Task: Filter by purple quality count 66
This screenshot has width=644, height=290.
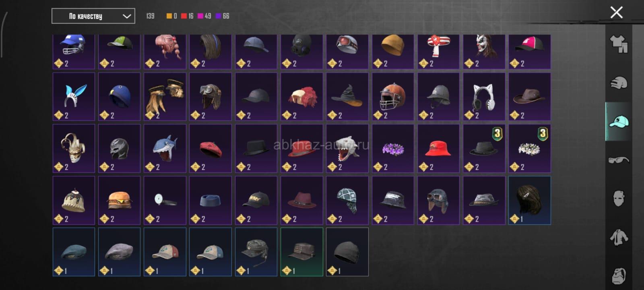Action: pyautogui.click(x=223, y=16)
